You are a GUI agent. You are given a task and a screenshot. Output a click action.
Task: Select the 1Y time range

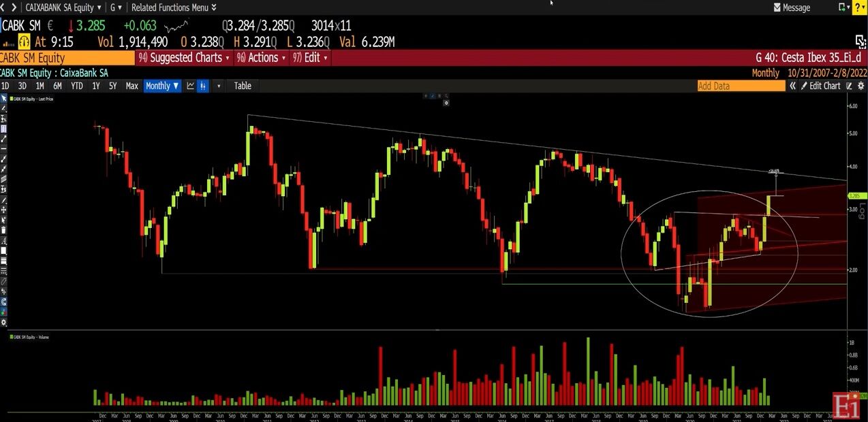click(x=96, y=86)
